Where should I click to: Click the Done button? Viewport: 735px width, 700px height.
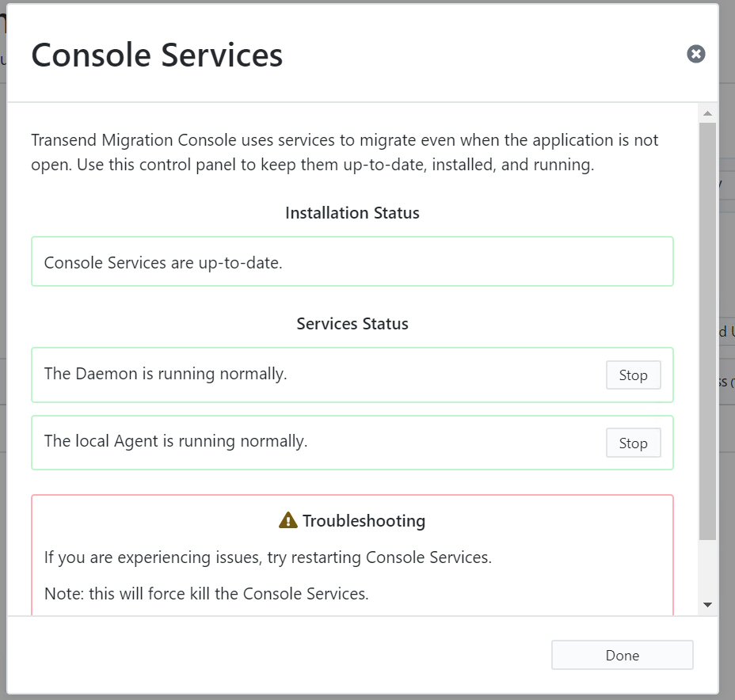(x=622, y=655)
